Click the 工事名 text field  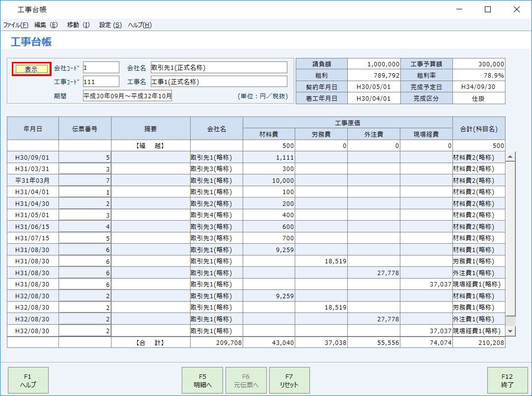[219, 82]
